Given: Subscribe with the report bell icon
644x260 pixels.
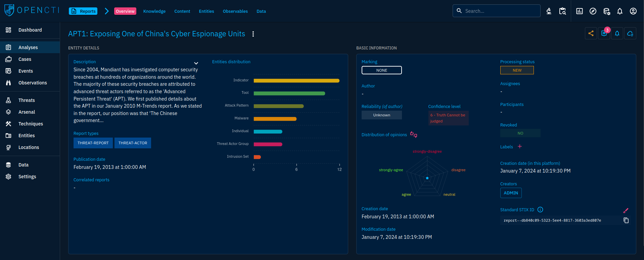Looking at the screenshot, I should point(617,33).
